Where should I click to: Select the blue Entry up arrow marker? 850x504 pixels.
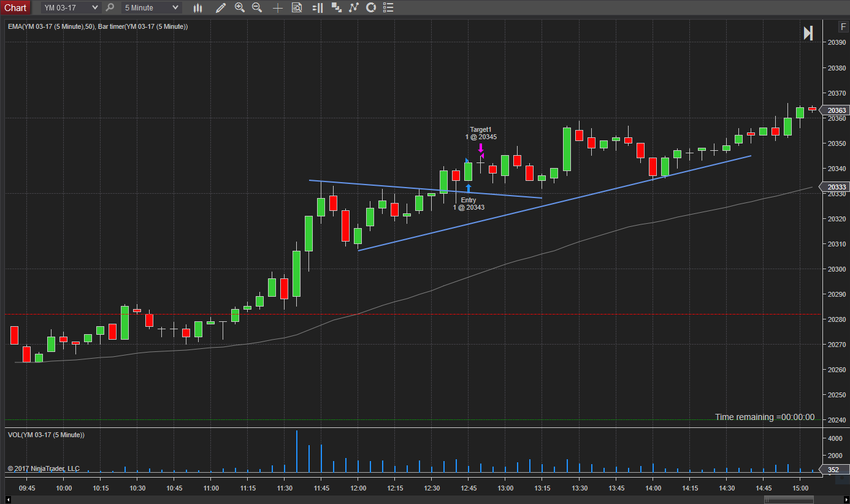coord(469,189)
